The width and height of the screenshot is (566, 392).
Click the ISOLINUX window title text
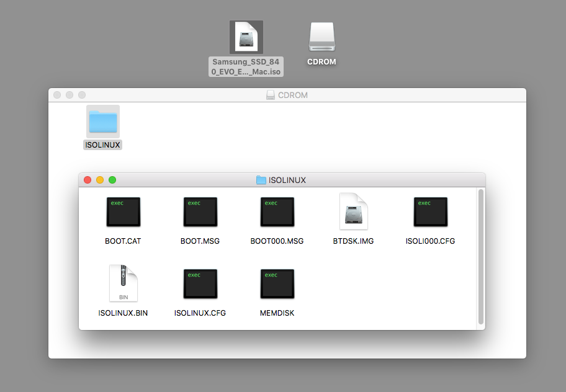pyautogui.click(x=287, y=180)
